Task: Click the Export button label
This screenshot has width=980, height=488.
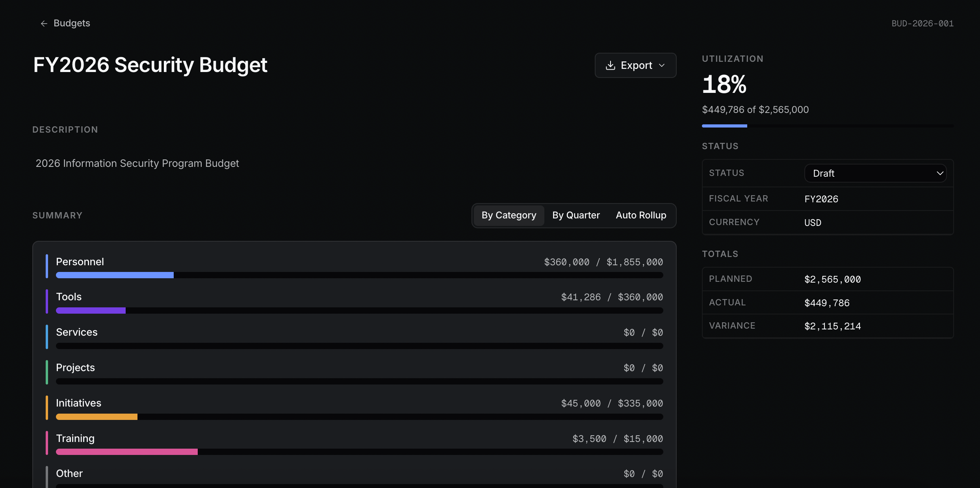Action: pyautogui.click(x=636, y=65)
